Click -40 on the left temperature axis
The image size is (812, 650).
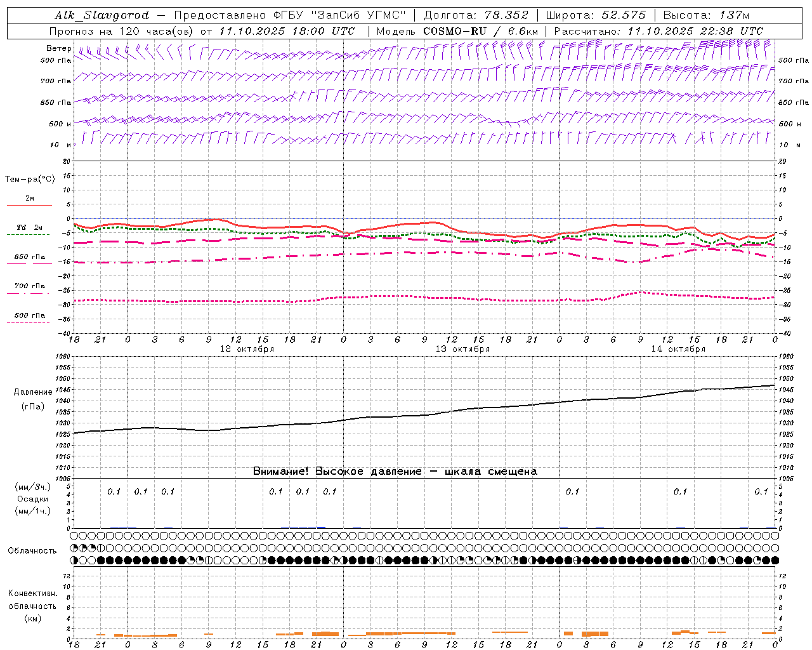(65, 334)
